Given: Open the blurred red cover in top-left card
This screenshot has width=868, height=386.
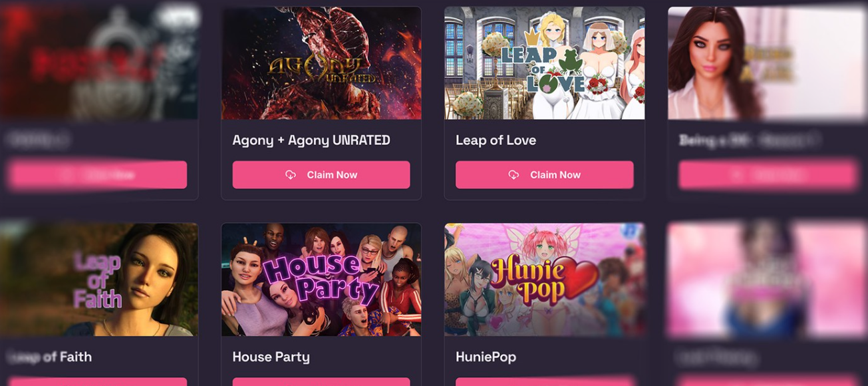Looking at the screenshot, I should tap(98, 63).
